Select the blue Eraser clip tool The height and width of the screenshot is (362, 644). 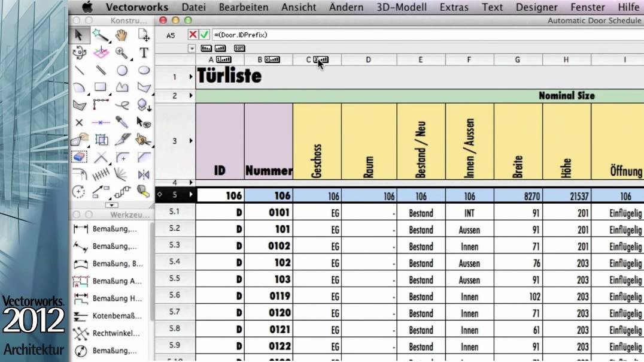pos(79,157)
